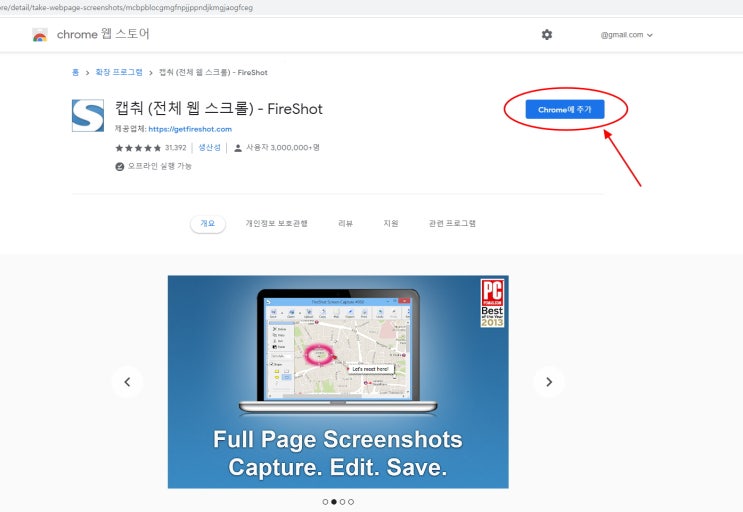Open the 지원 tab
The height and width of the screenshot is (512, 743).
[390, 224]
